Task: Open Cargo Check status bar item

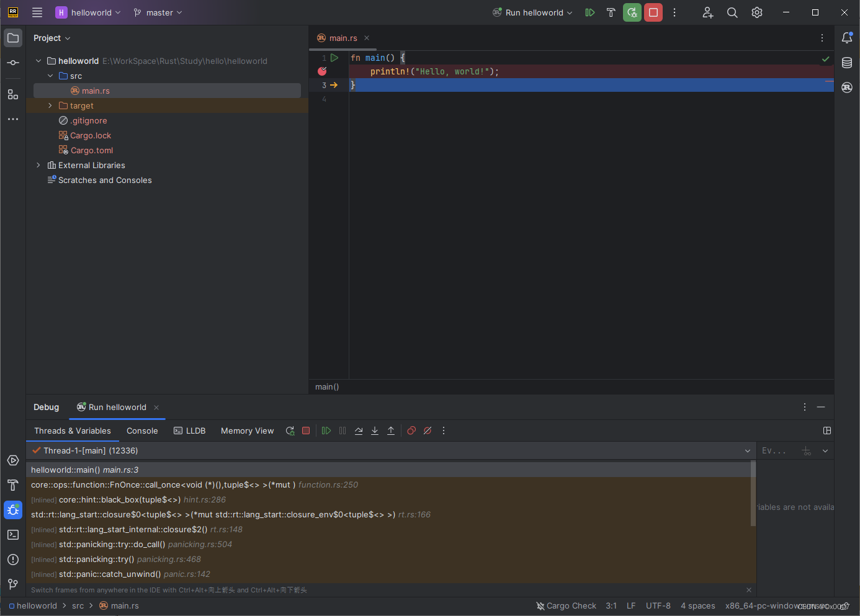Action: (x=566, y=605)
